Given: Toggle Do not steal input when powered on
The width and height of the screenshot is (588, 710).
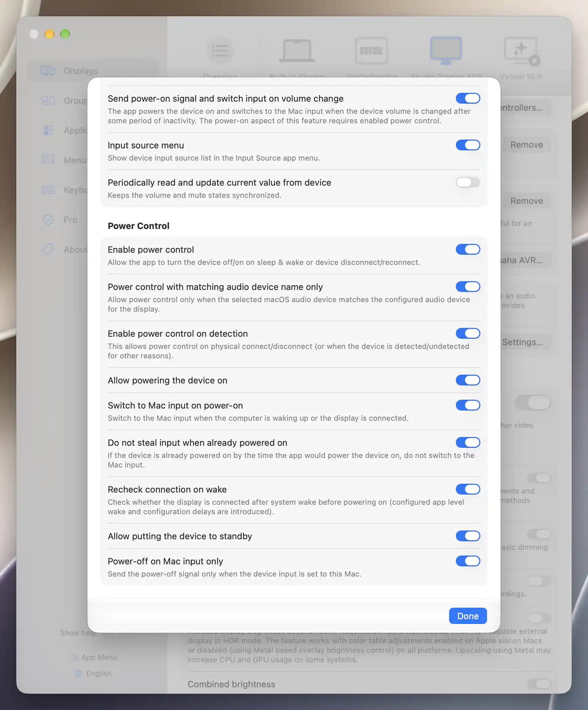Looking at the screenshot, I should (468, 443).
